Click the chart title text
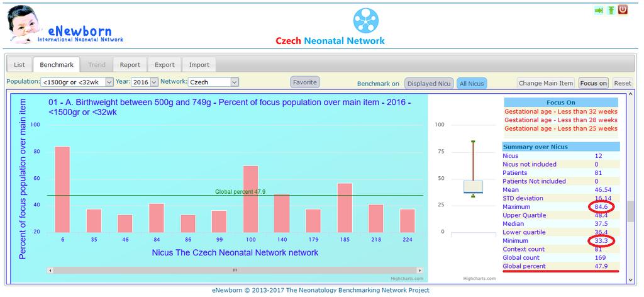This screenshot has height=297, width=644. [x=230, y=107]
